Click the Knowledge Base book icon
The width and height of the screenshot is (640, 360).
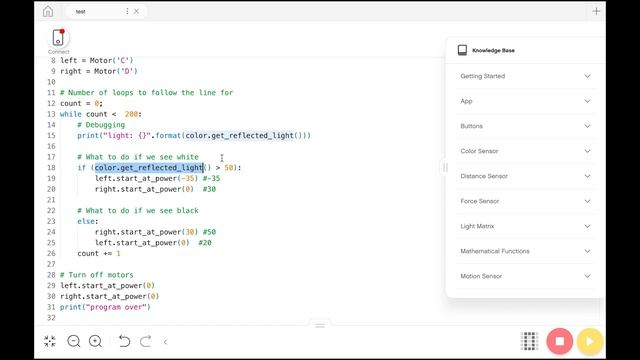[462, 50]
